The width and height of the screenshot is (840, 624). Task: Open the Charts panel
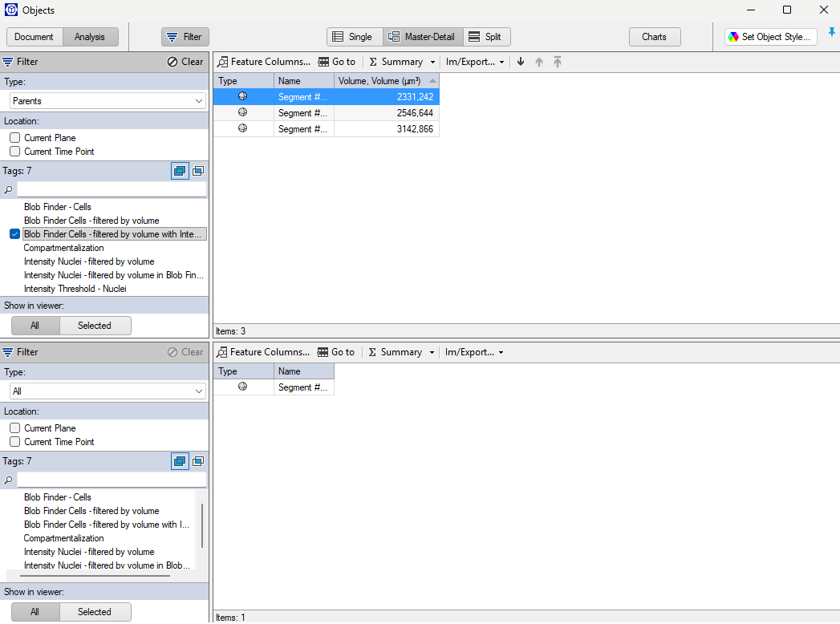click(654, 36)
